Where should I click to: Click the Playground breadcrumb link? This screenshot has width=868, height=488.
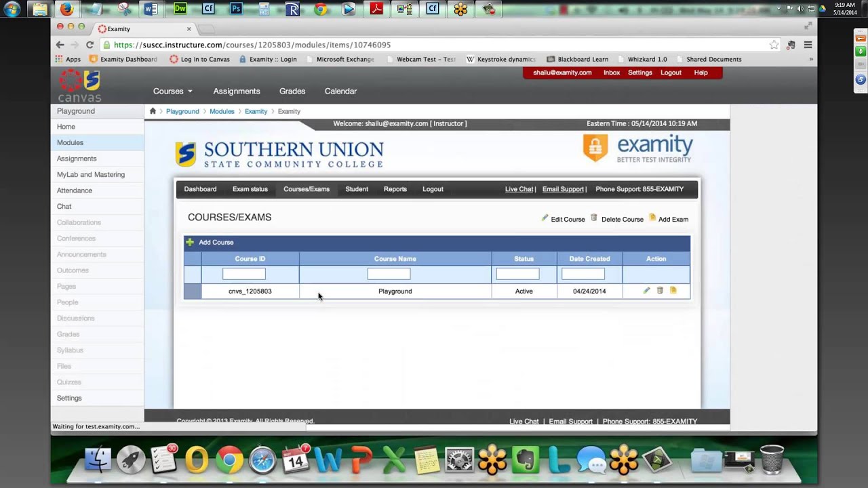pos(182,111)
